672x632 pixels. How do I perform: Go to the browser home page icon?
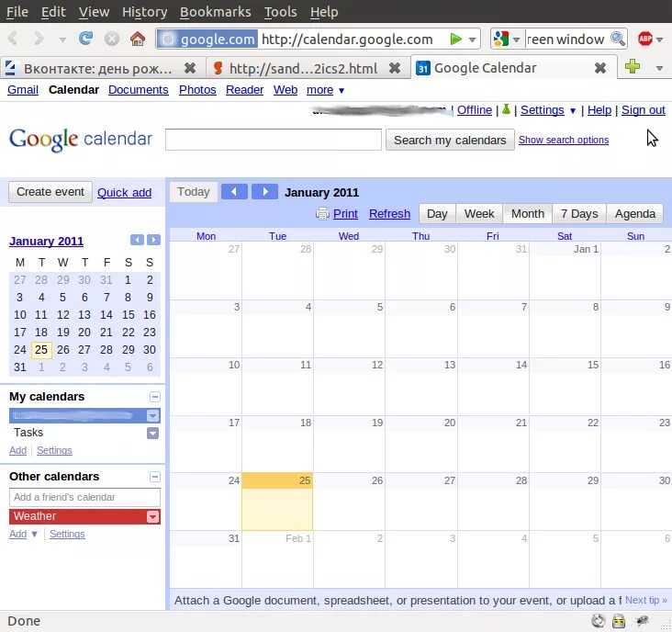tap(138, 39)
